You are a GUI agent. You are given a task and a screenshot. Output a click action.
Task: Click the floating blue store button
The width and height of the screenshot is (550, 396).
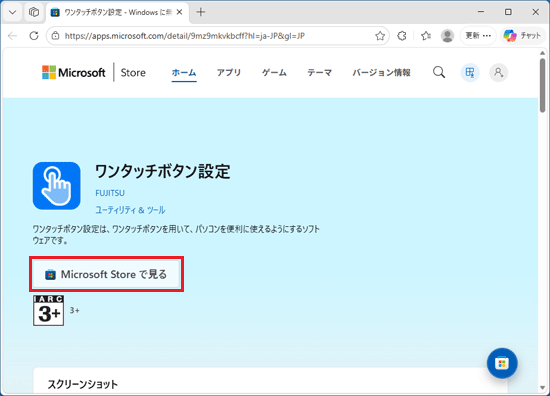(502, 363)
